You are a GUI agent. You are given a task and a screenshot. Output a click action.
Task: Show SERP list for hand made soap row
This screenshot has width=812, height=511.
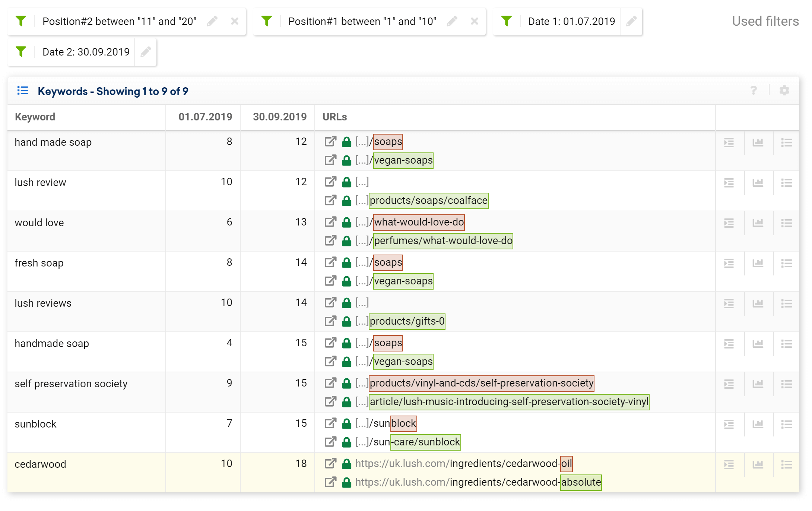pos(729,142)
